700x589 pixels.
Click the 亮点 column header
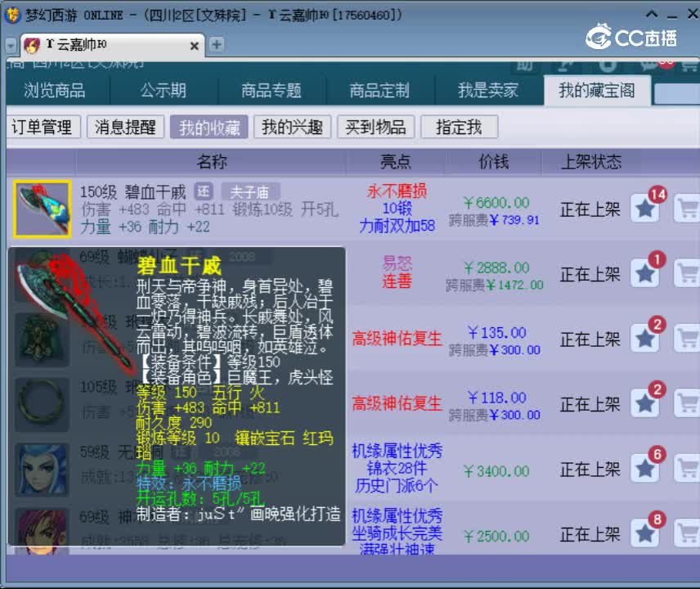(x=396, y=162)
